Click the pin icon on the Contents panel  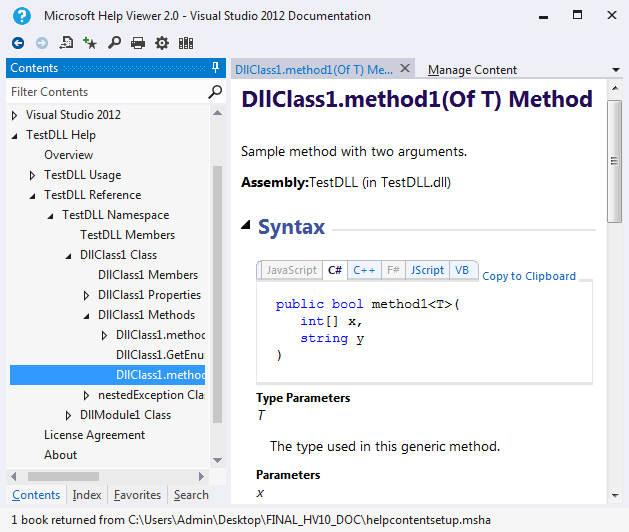click(x=215, y=67)
